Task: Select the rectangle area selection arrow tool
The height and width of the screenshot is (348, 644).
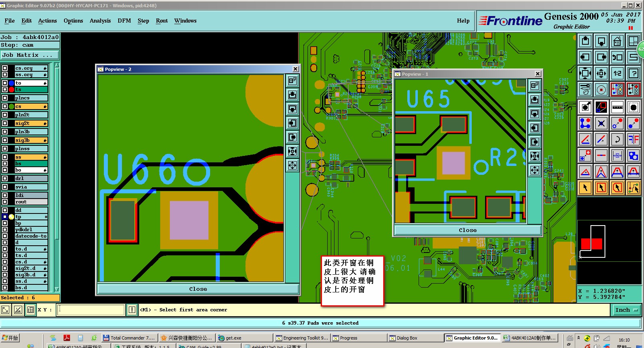Action: 601,188
